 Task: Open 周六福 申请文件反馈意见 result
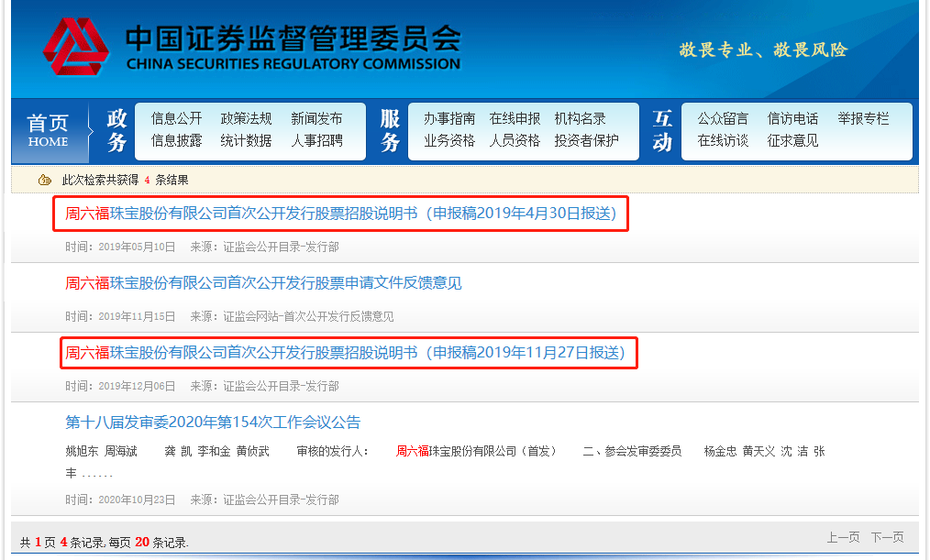click(x=263, y=283)
